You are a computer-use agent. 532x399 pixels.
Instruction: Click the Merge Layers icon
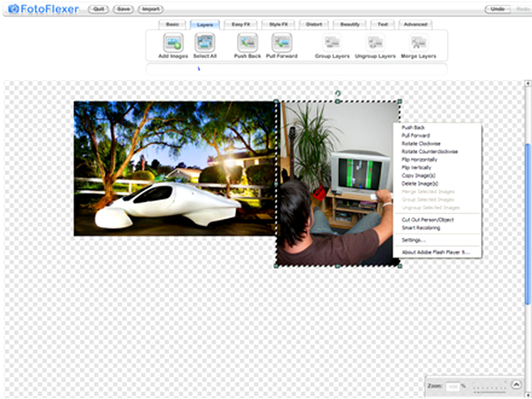click(x=419, y=43)
